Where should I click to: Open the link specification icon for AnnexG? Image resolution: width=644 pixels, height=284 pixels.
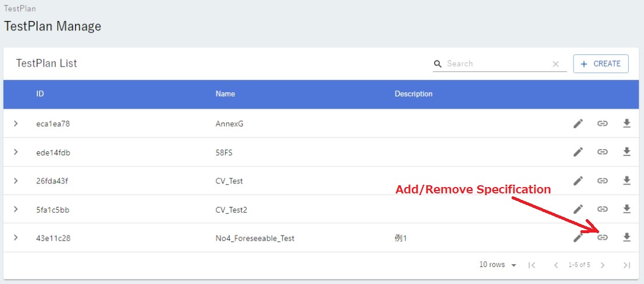pos(603,123)
